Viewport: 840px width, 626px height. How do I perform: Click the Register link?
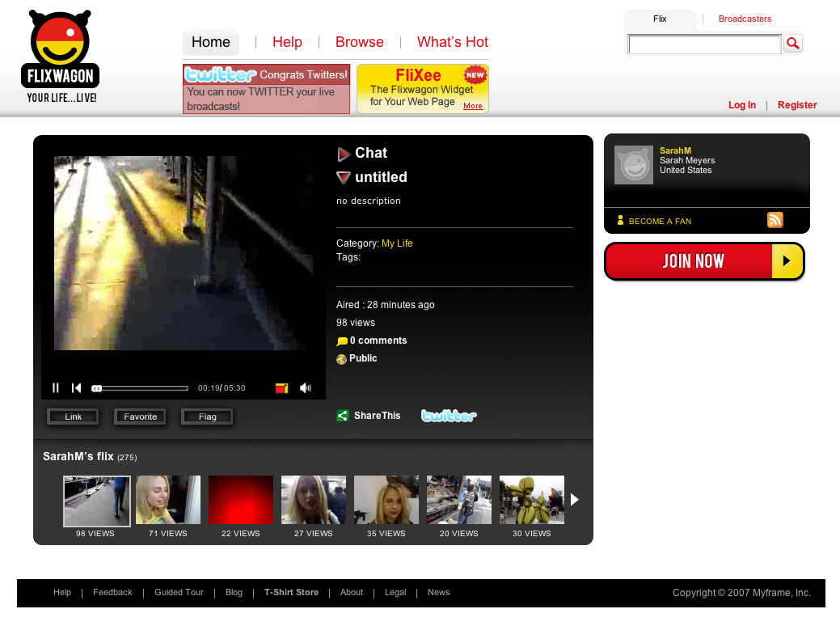(x=797, y=105)
